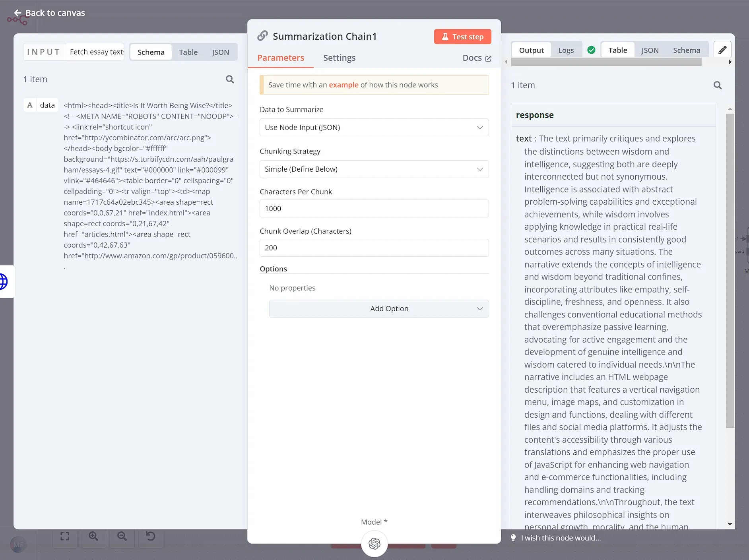Click the OpenAI model icon at the bottom
Viewport: 749px width, 560px height.
tap(374, 543)
